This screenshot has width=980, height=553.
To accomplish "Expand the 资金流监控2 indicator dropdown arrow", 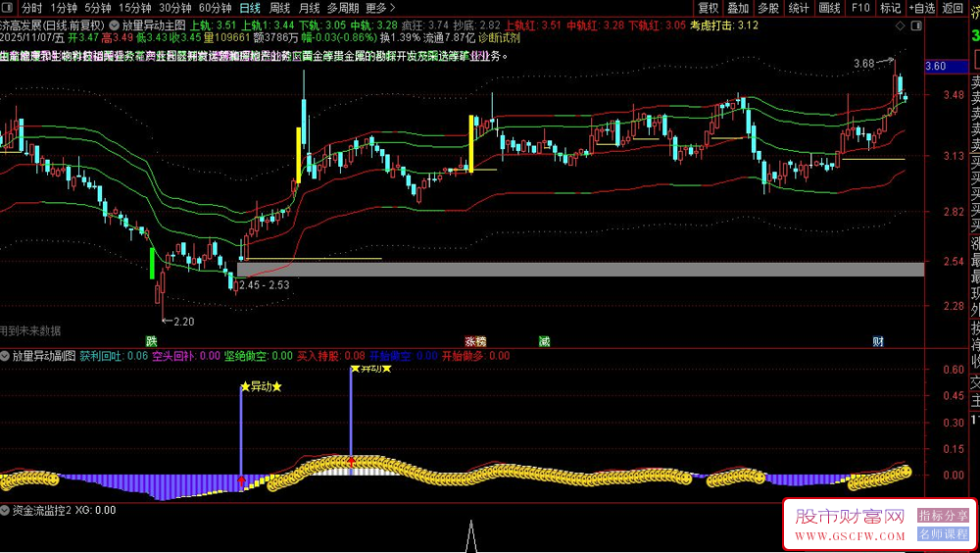I will click(5, 511).
